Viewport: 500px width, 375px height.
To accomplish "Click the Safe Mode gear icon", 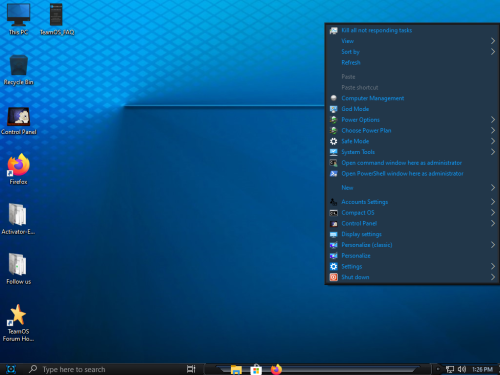I will [333, 141].
